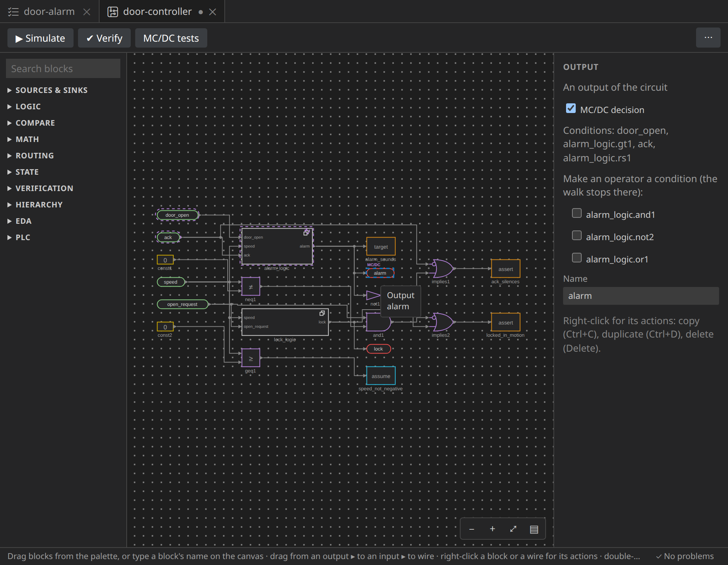Open MC/DC tests

click(x=171, y=38)
